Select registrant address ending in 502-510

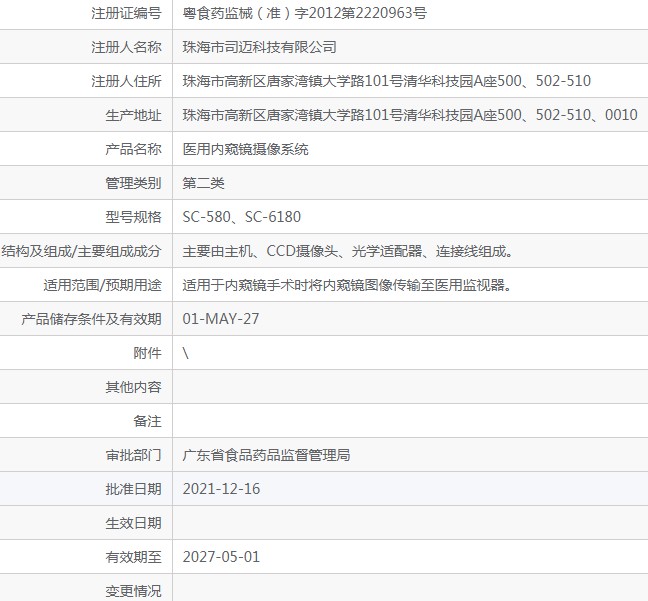coord(386,81)
